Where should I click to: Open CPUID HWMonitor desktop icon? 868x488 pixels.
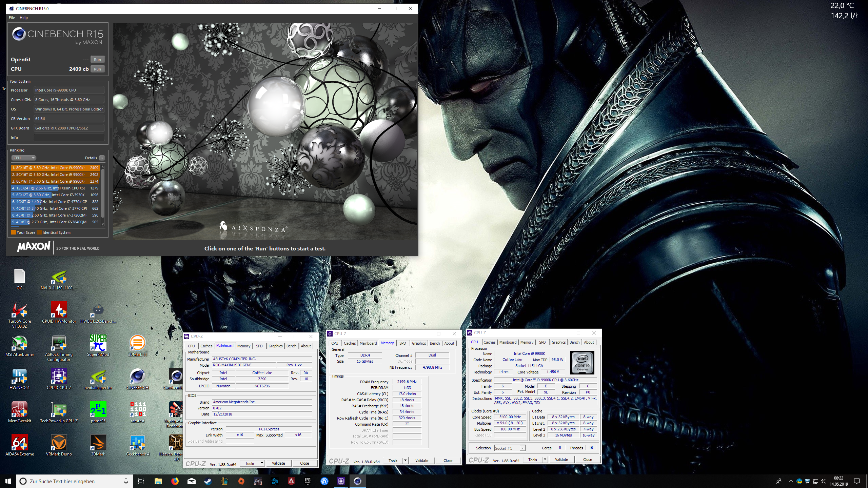tap(59, 312)
